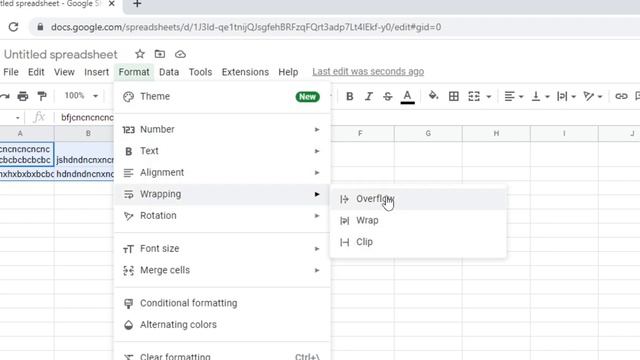The height and width of the screenshot is (360, 640).
Task: Click the merge cells toolbar icon
Action: pyautogui.click(x=473, y=96)
